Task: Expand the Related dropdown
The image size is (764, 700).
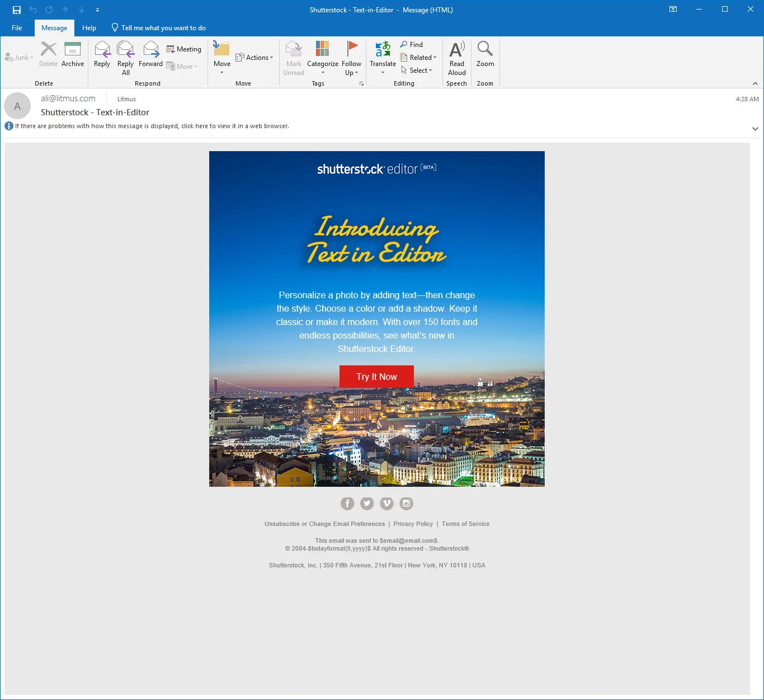Action: (418, 58)
